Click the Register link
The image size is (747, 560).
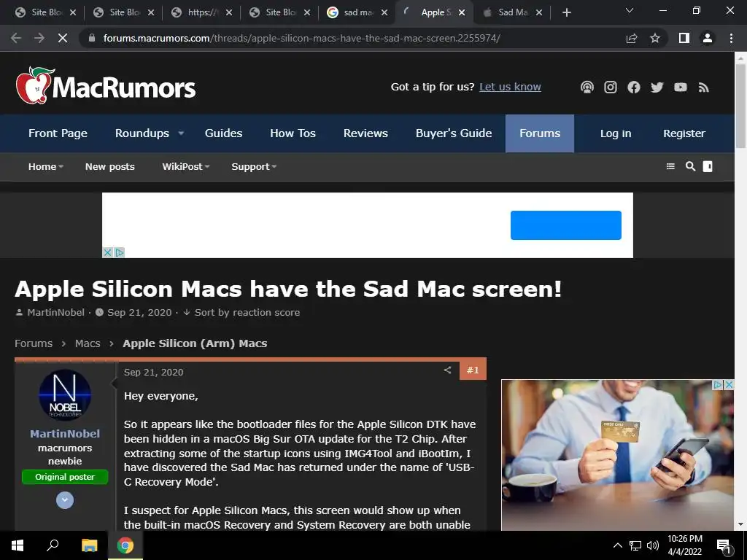(x=684, y=133)
